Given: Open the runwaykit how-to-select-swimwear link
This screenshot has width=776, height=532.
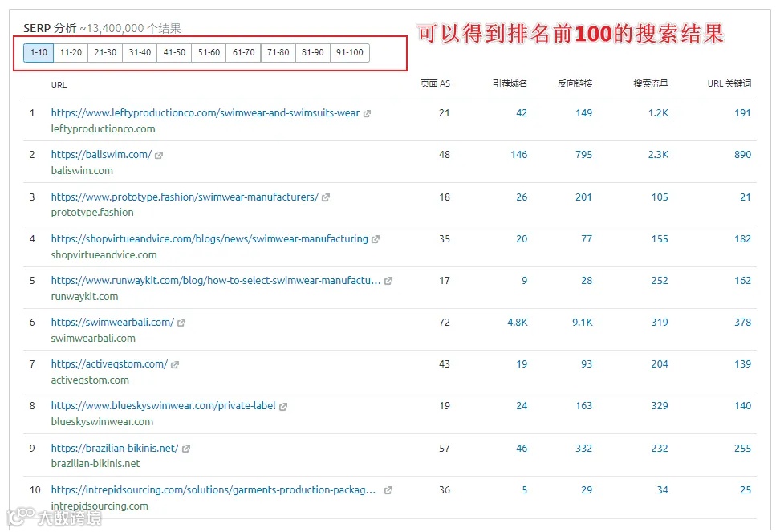Looking at the screenshot, I should click(216, 281).
